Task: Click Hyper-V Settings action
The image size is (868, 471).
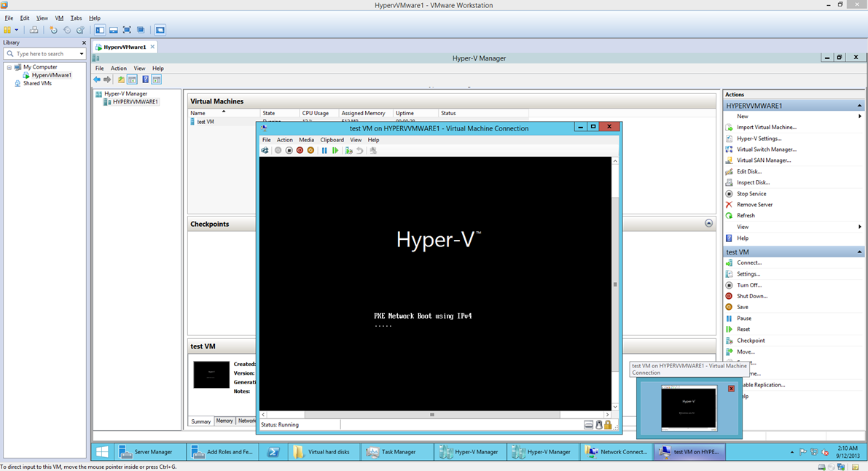Action: 759,139
